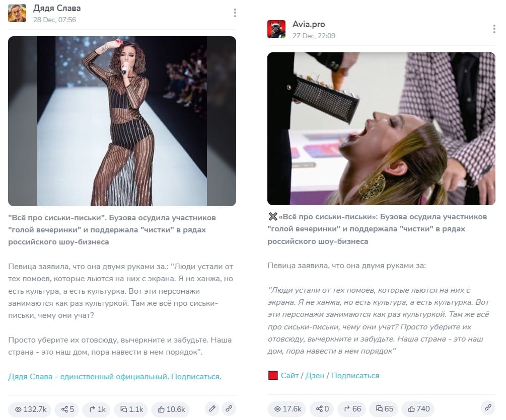Click 1.1k comments counter
506x420 pixels.
coord(131,409)
